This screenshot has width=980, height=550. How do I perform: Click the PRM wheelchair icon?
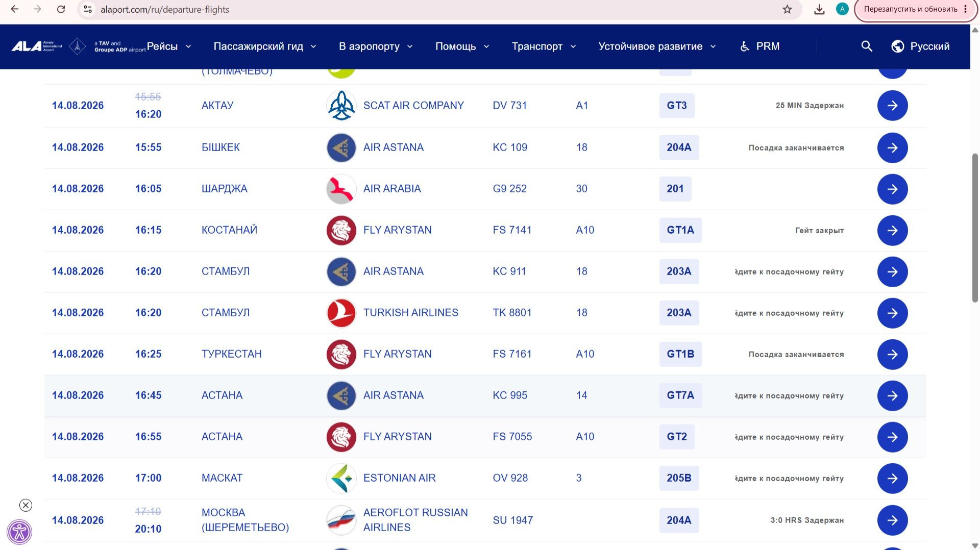click(x=745, y=46)
